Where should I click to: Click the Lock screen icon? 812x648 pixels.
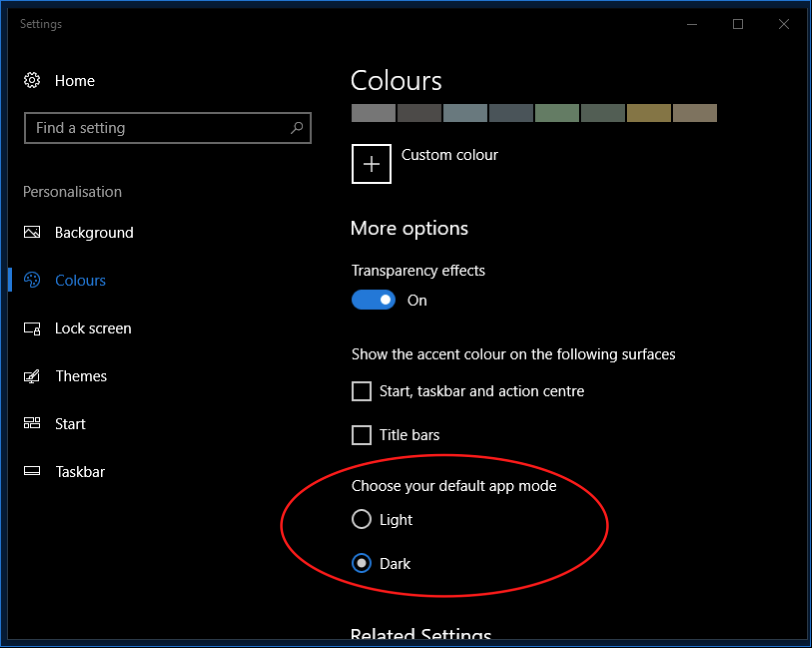(32, 328)
